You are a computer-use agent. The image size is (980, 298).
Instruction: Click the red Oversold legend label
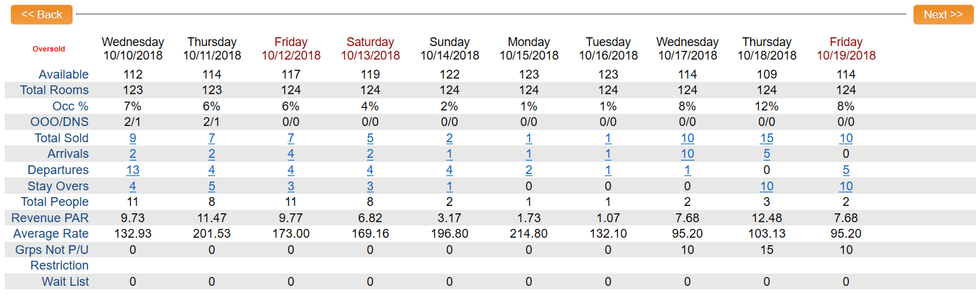click(49, 49)
